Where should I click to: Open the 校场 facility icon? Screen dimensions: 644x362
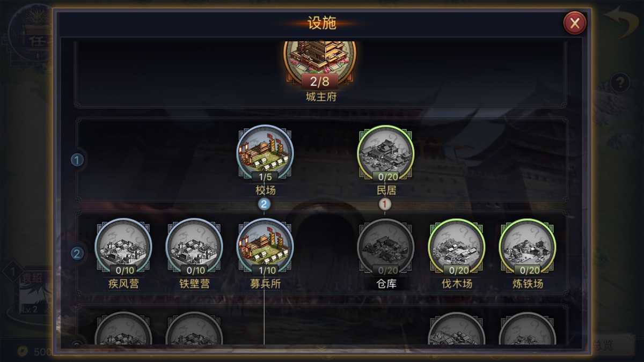[x=265, y=153]
